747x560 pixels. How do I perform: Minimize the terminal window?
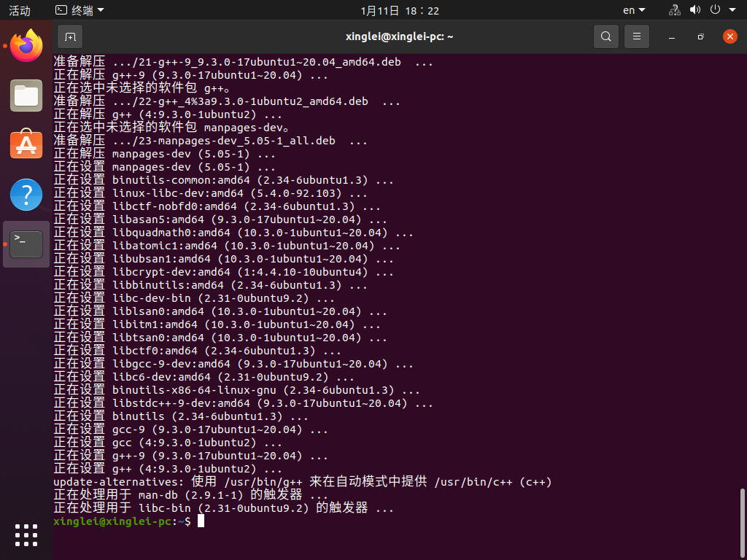coord(672,37)
